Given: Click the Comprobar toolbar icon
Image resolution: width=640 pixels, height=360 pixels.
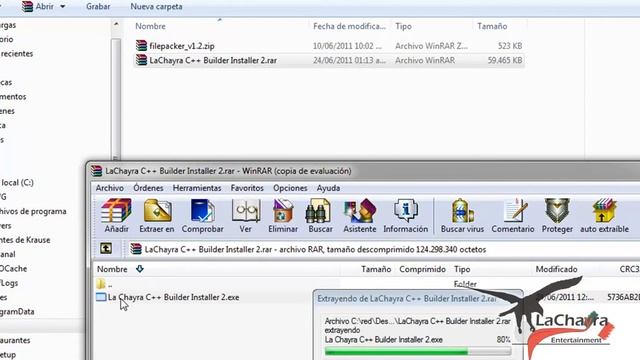Looking at the screenshot, I should [x=202, y=216].
